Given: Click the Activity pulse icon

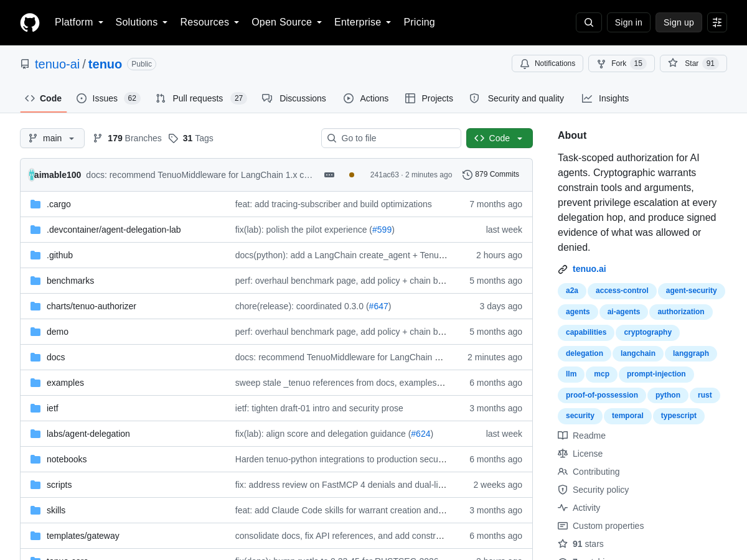Looking at the screenshot, I should pyautogui.click(x=563, y=508).
